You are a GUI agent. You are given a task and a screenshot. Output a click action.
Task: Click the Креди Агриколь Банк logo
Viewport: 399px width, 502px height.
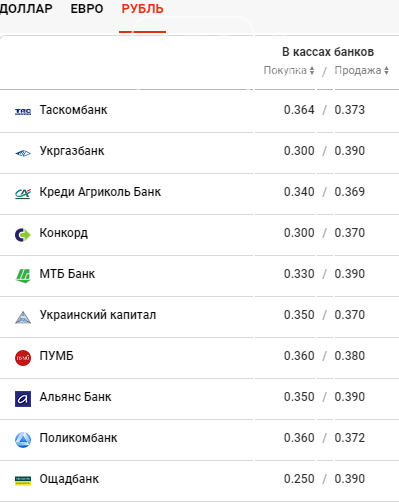click(23, 193)
